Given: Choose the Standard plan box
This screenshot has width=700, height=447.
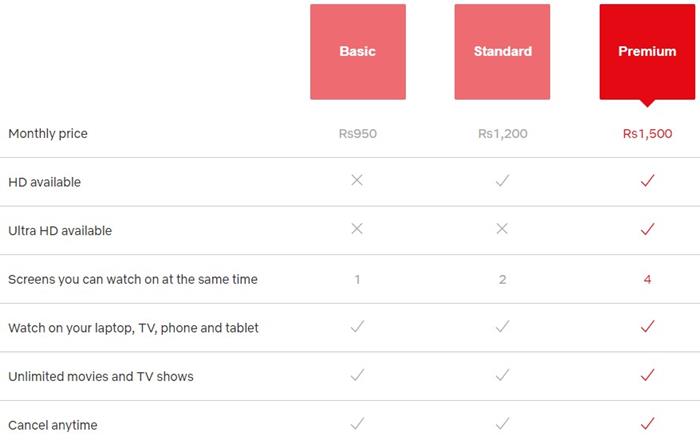Looking at the screenshot, I should point(502,52).
